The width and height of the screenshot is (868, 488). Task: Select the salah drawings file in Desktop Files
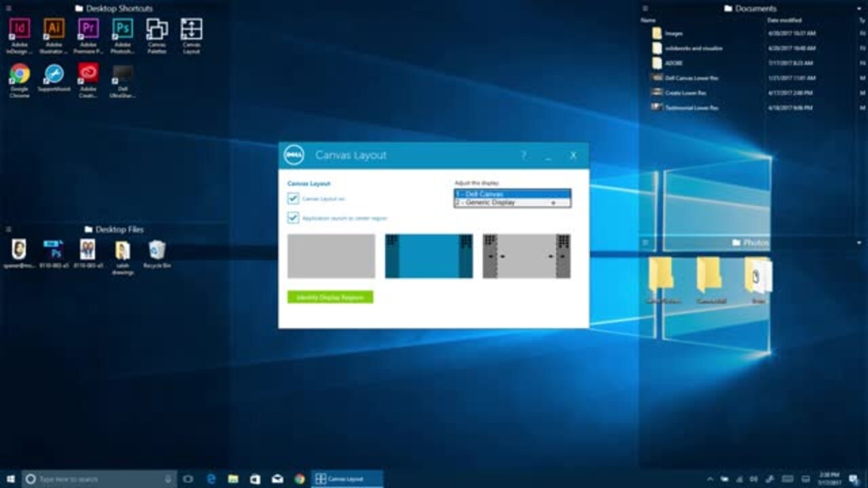tap(123, 257)
